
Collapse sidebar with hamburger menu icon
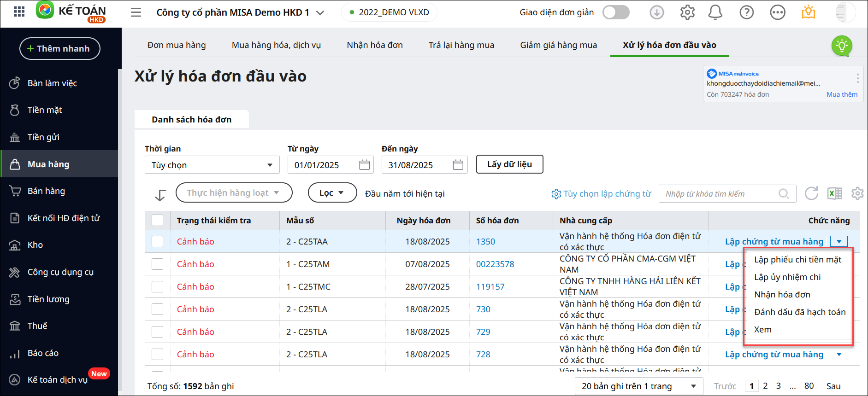(x=136, y=12)
